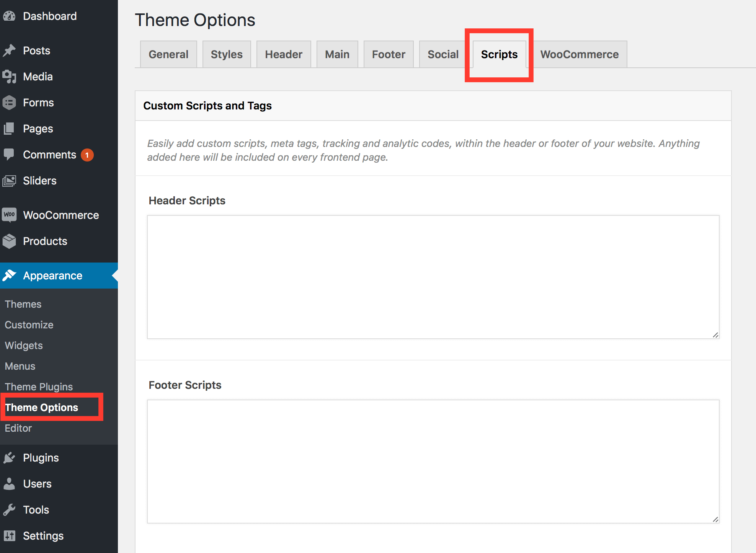Click the orange Comments count badge

tap(87, 155)
